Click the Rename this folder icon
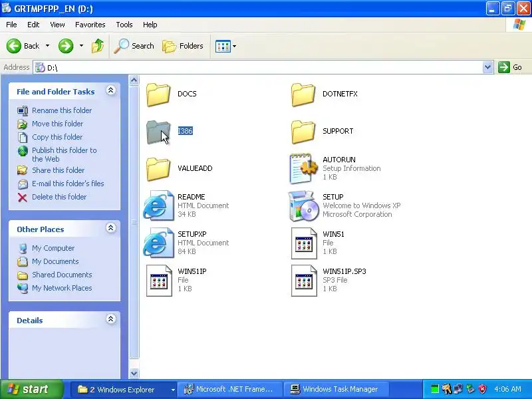Screen dimensions: 532x399 pos(23,110)
